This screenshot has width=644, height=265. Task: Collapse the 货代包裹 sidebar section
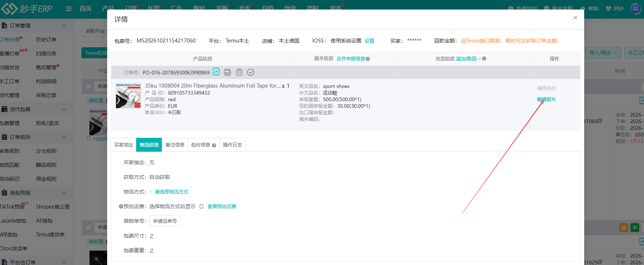[64, 109]
